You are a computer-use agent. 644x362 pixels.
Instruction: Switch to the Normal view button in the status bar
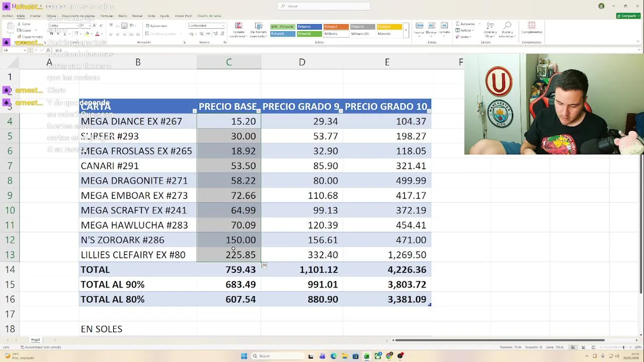click(573, 347)
